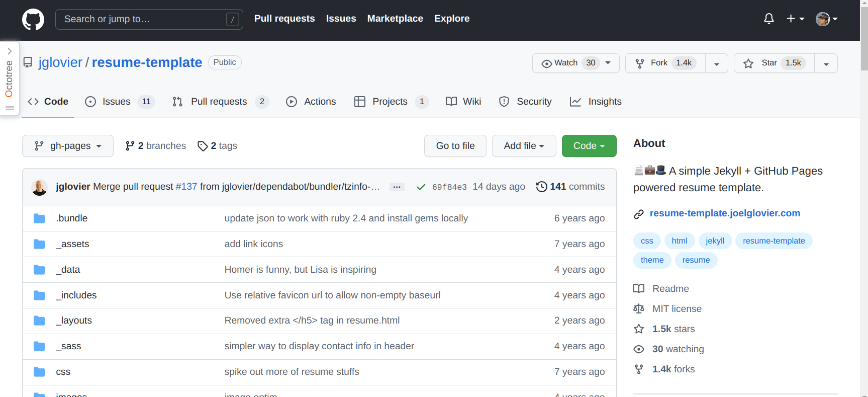Click the .bundle folder icon
Screen dimensions: 868x397
[39, 218]
